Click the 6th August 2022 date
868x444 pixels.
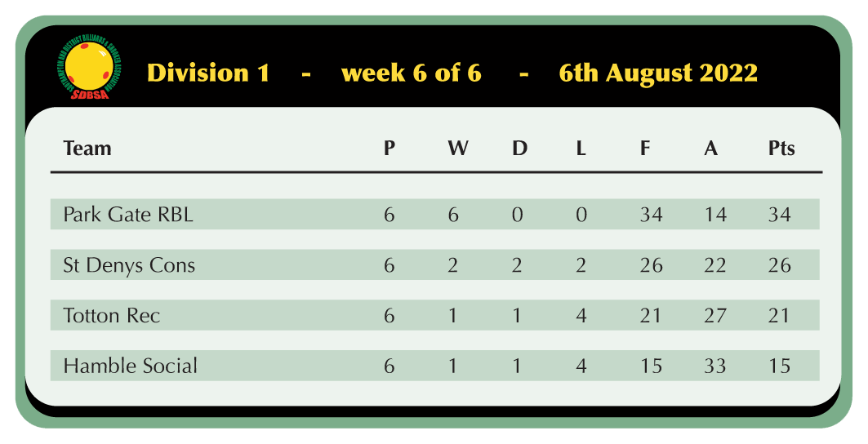658,73
